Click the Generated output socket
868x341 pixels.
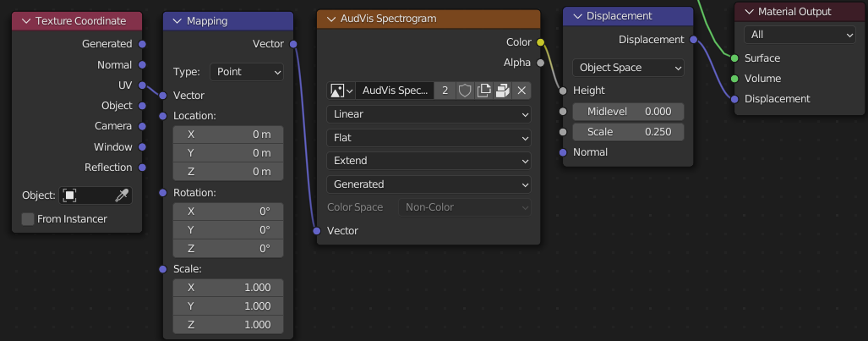pyautogui.click(x=142, y=44)
